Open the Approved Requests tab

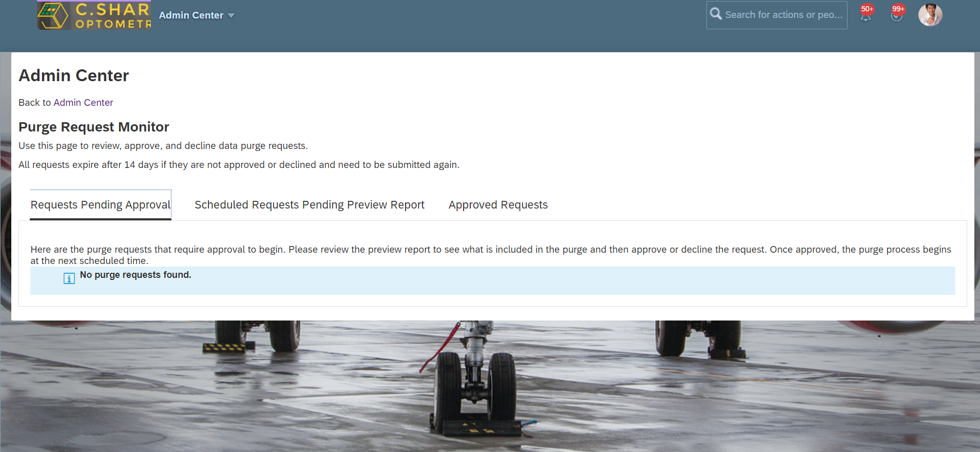tap(498, 205)
